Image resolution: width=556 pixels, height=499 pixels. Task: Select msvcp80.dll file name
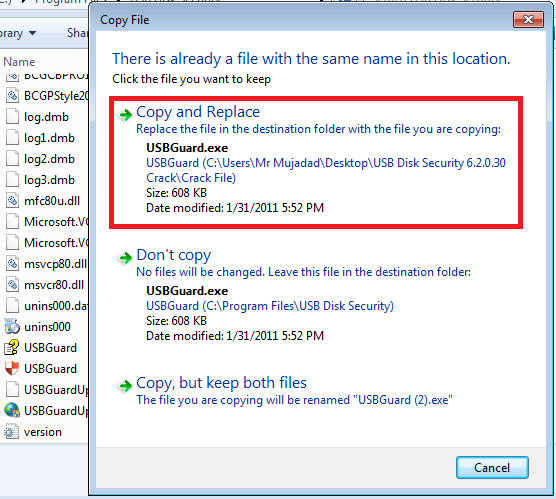55,264
